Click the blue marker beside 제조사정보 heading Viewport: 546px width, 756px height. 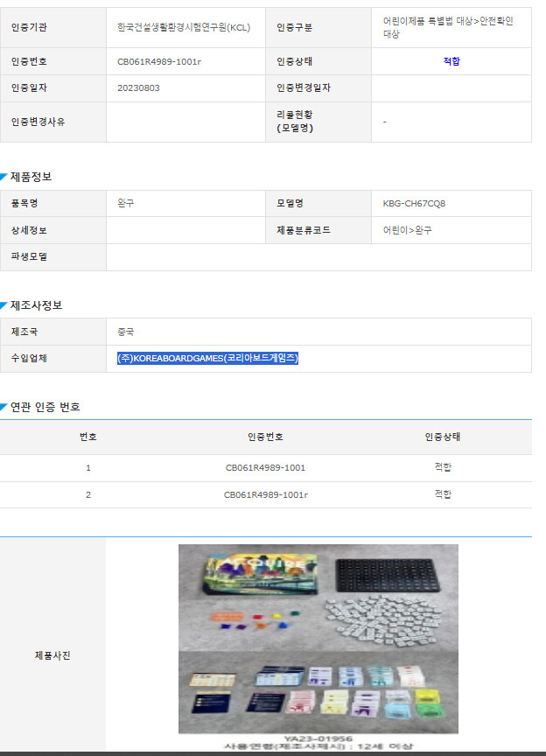tap(4, 304)
